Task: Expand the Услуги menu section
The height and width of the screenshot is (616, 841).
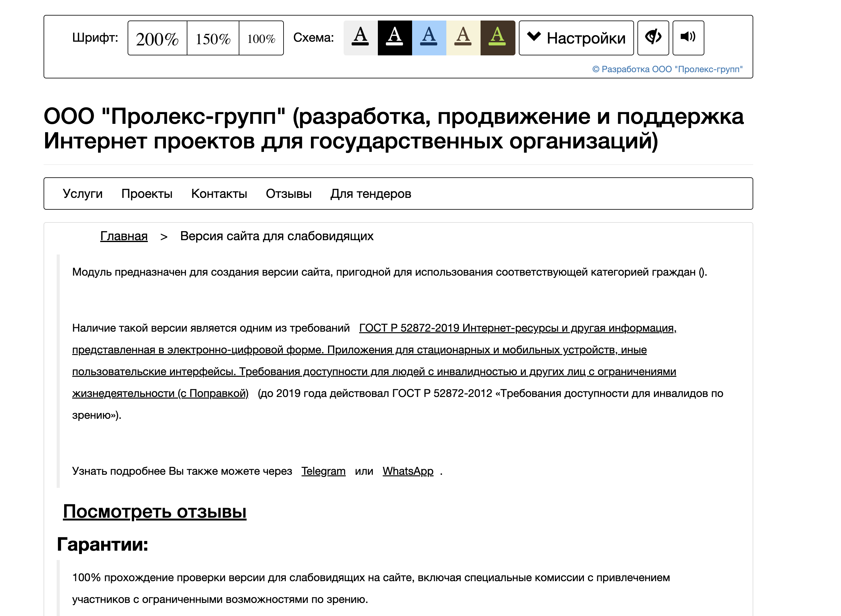Action: tap(83, 194)
